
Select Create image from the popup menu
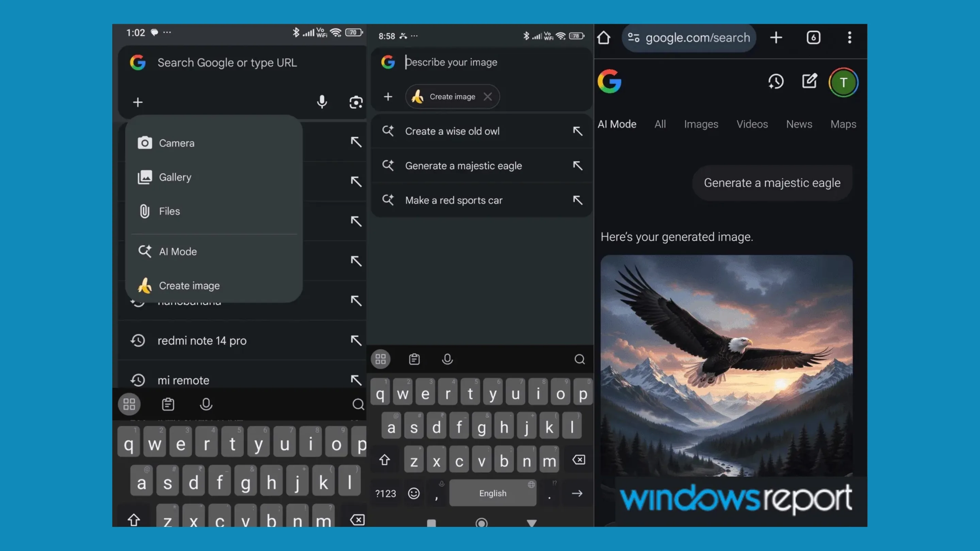coord(189,286)
